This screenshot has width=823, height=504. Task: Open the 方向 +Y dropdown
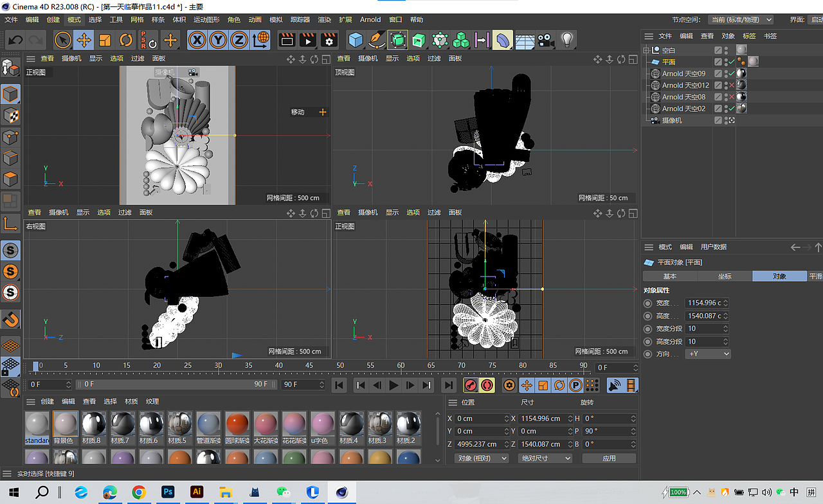pos(707,354)
